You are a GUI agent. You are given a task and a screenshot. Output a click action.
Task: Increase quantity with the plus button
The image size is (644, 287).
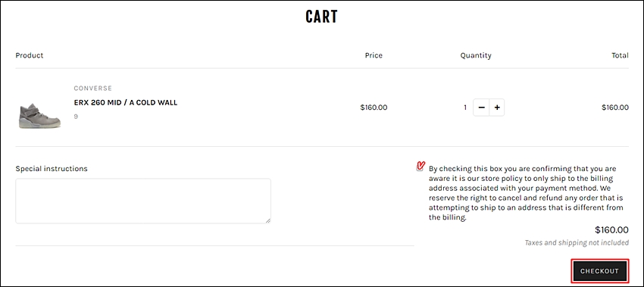click(497, 108)
